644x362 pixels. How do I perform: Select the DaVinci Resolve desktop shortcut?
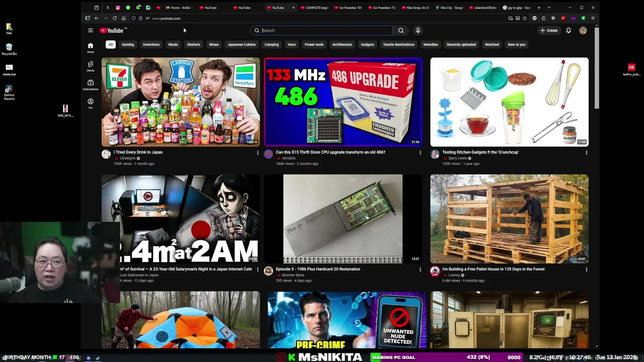pyautogui.click(x=9, y=92)
